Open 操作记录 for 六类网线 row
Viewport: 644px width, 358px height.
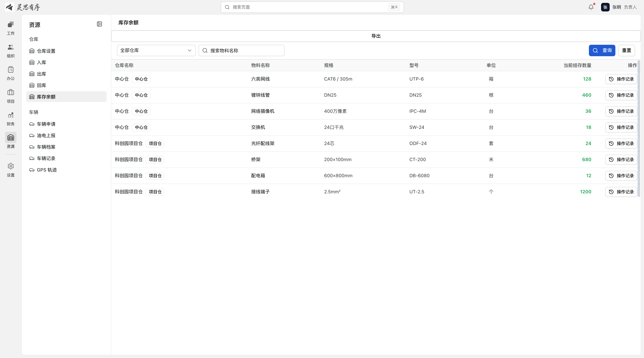621,79
